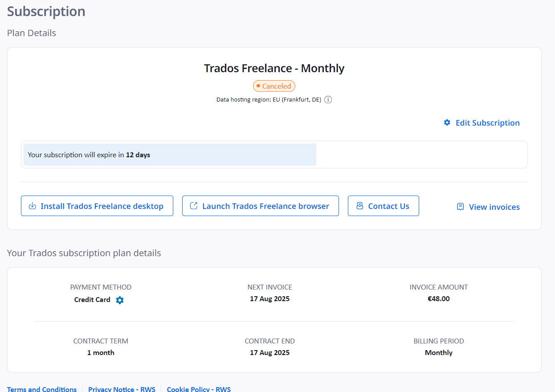Open Terms and Conditions from the footer
The image size is (555, 392).
click(x=41, y=389)
